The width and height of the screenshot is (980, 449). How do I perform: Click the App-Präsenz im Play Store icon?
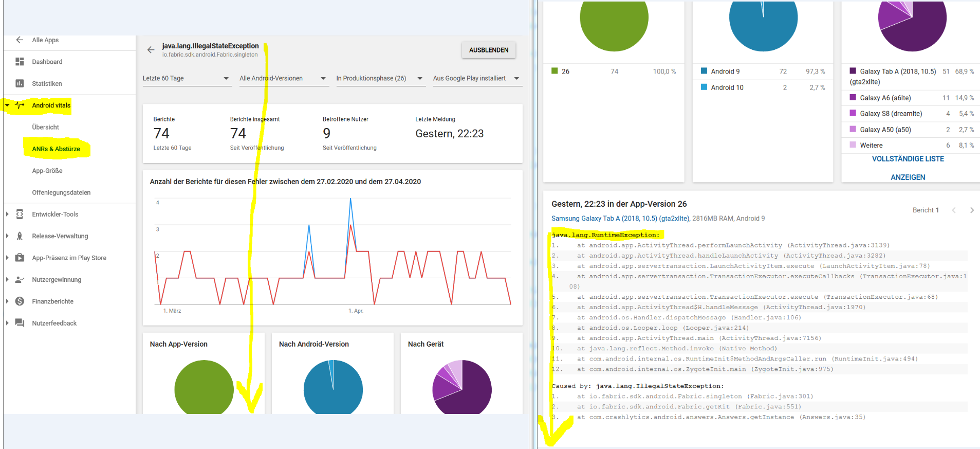coord(20,258)
